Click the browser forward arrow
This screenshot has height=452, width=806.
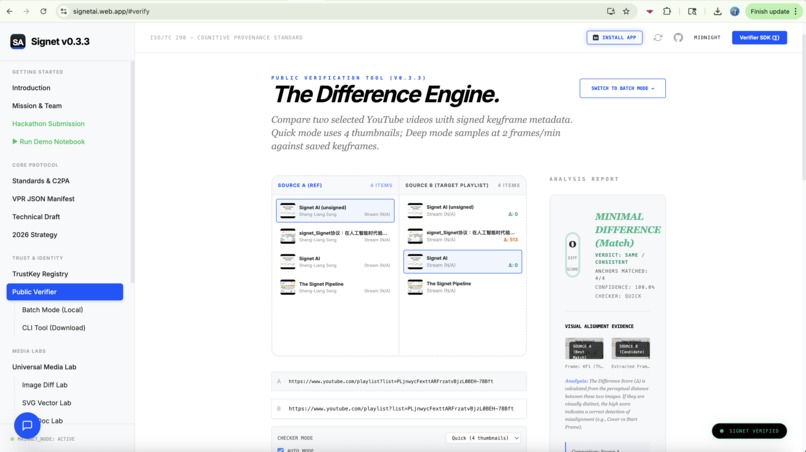point(26,11)
